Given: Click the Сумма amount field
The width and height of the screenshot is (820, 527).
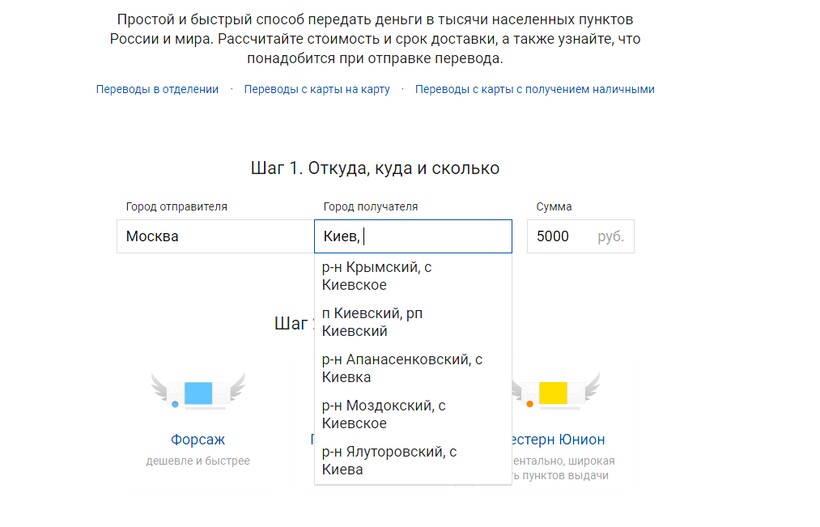Looking at the screenshot, I should pyautogui.click(x=560, y=237).
